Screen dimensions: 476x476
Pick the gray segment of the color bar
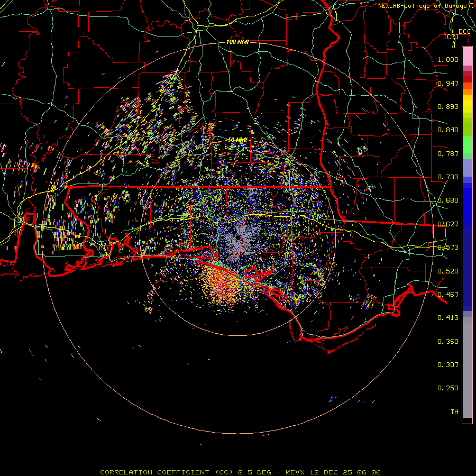pyautogui.click(x=467, y=368)
